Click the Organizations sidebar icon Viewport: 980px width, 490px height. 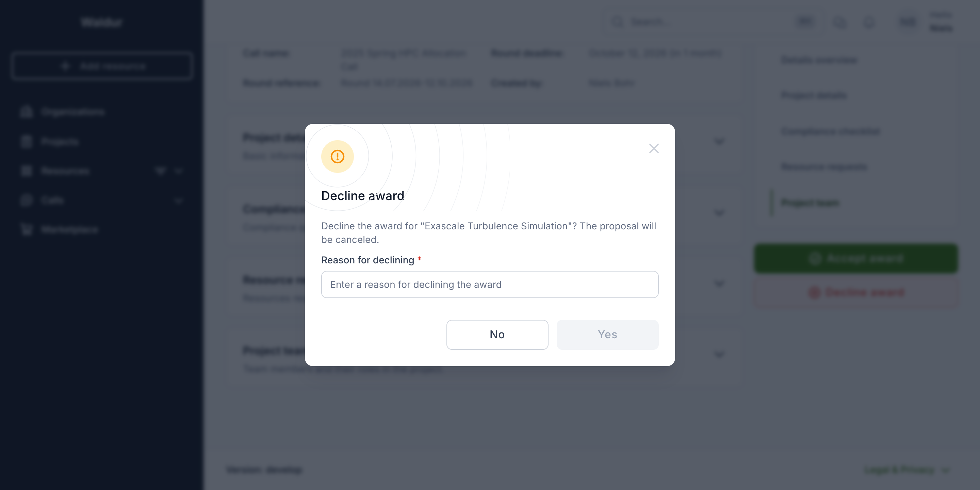26,112
